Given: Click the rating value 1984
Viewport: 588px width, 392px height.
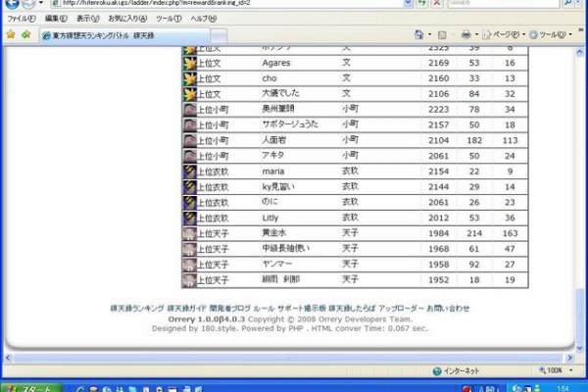Looking at the screenshot, I should coord(438,233).
